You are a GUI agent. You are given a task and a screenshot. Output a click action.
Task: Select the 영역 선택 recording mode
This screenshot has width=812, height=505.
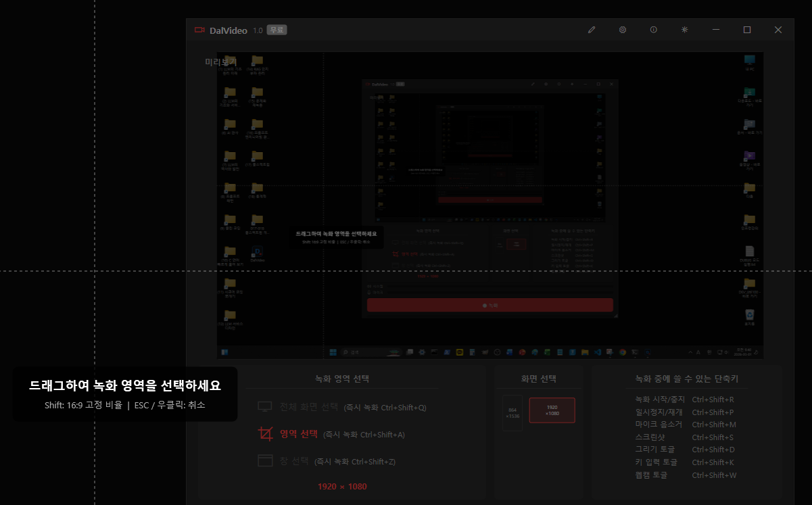point(298,434)
